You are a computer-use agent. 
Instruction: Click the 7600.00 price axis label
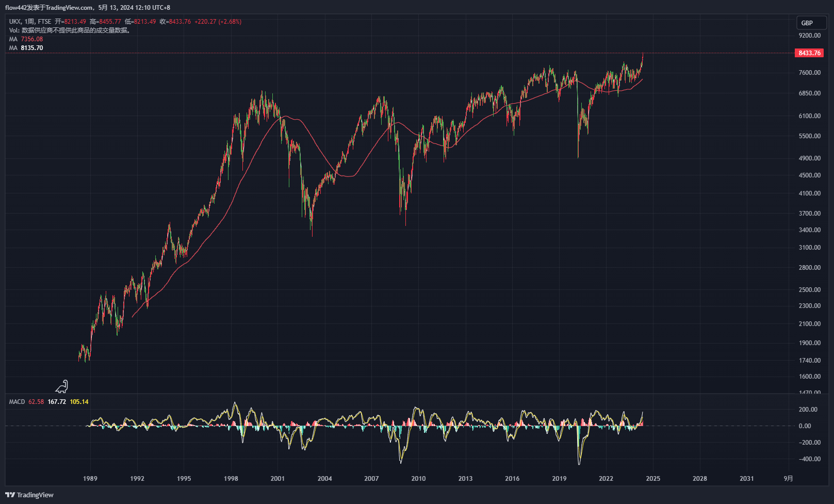coord(809,73)
